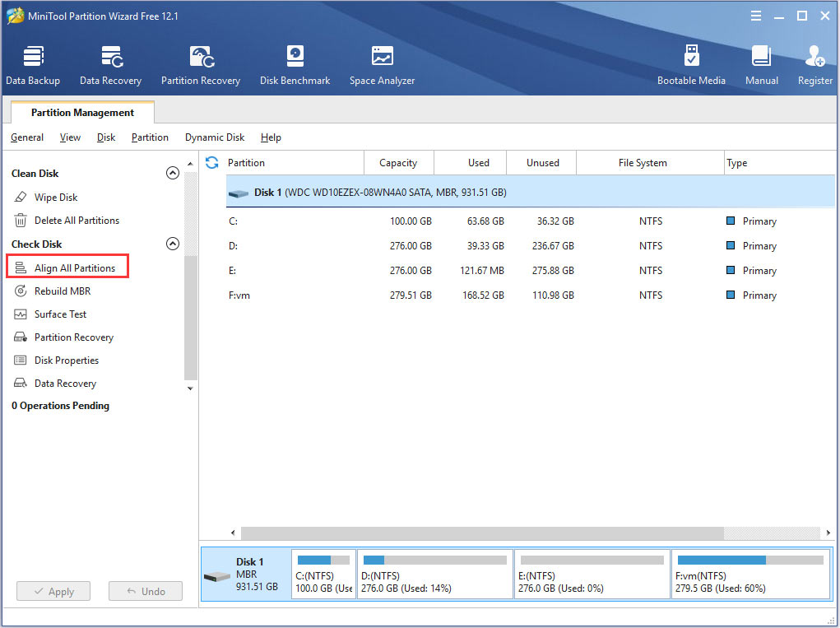The width and height of the screenshot is (840, 628).
Task: Click the Delete All Partitions trash icon
Action: click(x=21, y=221)
